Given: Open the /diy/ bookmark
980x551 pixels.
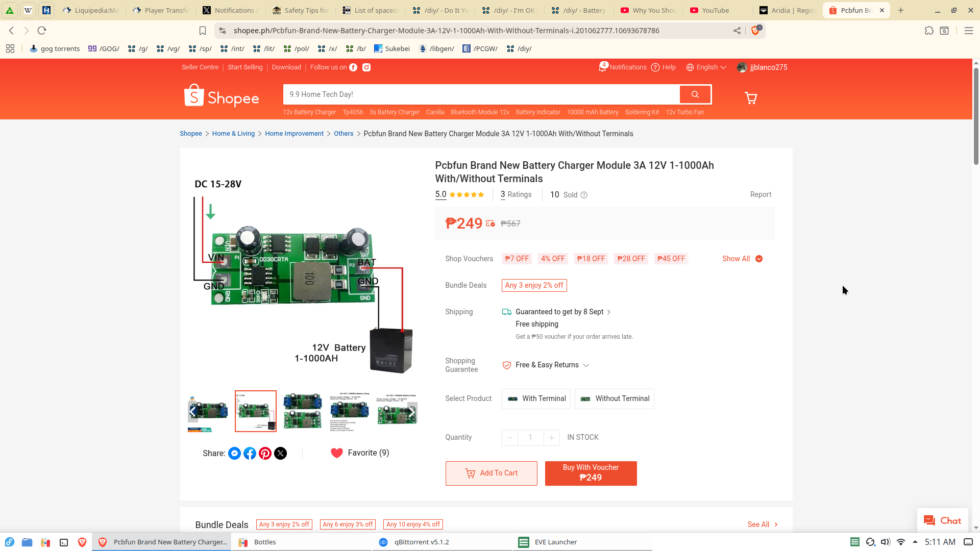Looking at the screenshot, I should pos(519,48).
